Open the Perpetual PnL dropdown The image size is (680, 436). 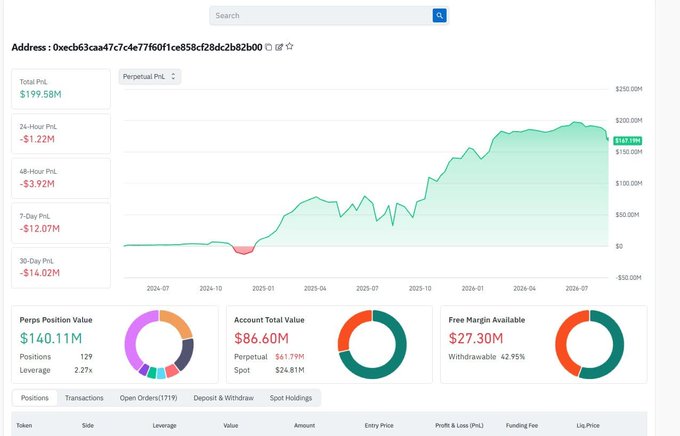(x=150, y=77)
